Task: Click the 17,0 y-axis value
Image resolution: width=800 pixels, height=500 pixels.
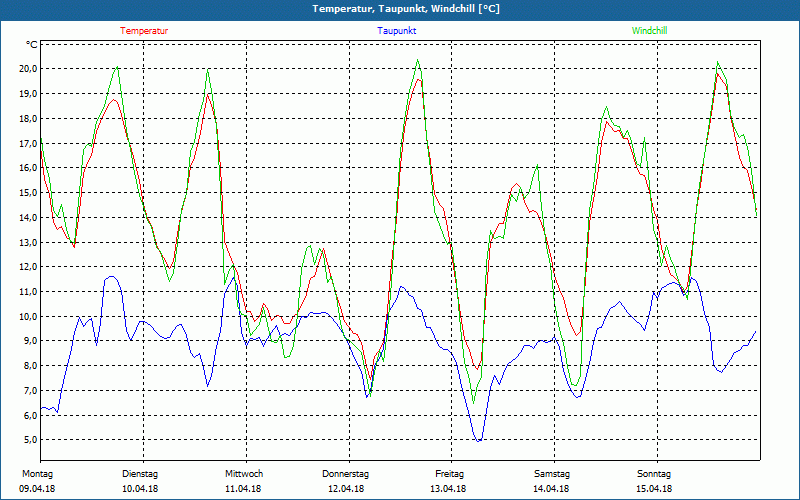Action: (29, 143)
